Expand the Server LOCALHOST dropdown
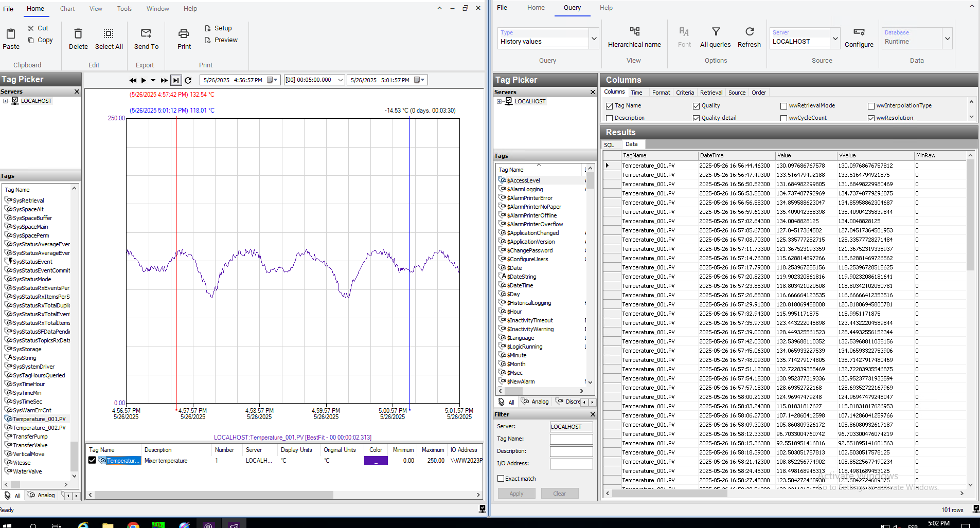 tap(835, 39)
